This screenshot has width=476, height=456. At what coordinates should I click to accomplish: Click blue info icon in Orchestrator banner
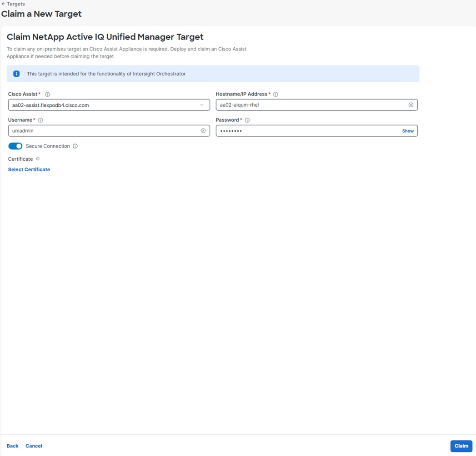click(16, 74)
